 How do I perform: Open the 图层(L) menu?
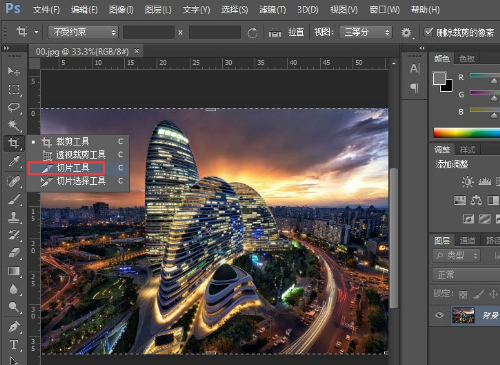(x=158, y=10)
